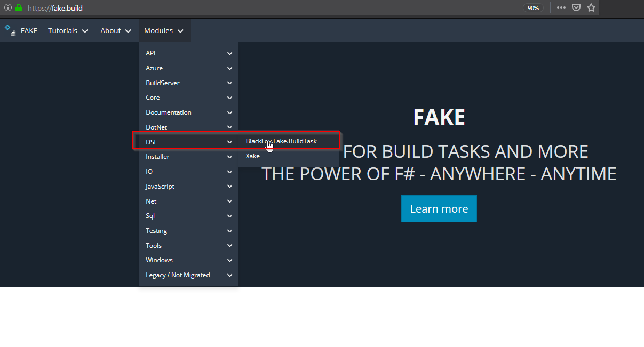Click the green padlock icon in address bar
This screenshot has width=644, height=347.
(18, 7)
